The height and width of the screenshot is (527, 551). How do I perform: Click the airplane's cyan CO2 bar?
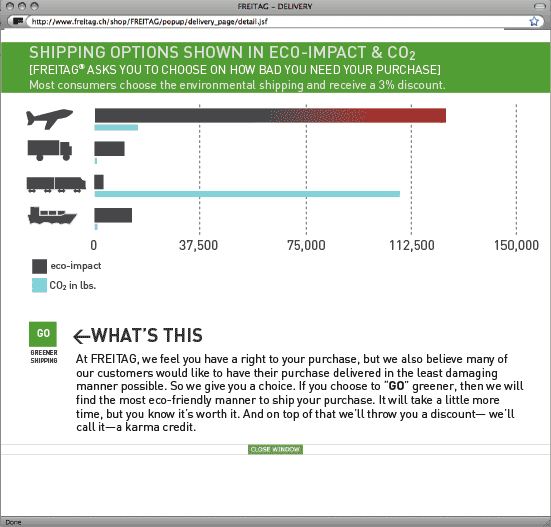pos(116,127)
